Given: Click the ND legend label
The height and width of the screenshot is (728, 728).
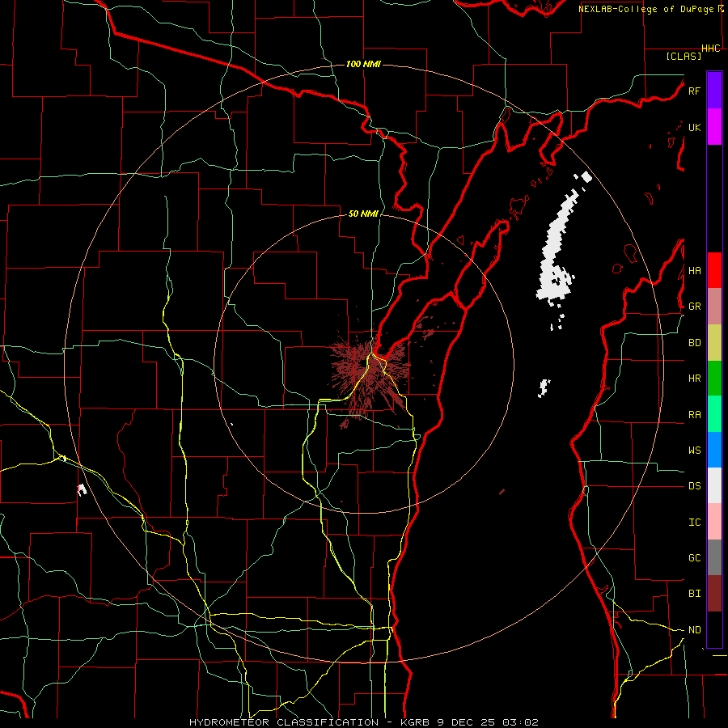Looking at the screenshot, I should [694, 630].
